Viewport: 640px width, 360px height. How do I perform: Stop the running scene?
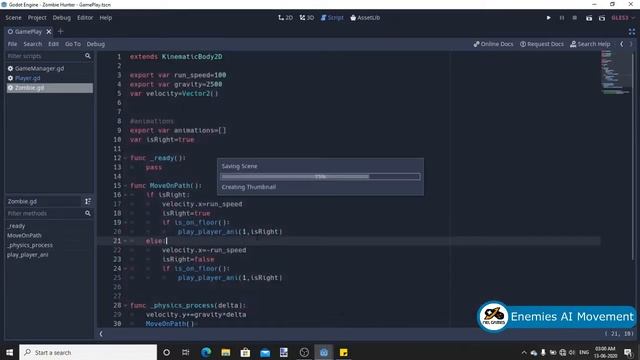575,18
